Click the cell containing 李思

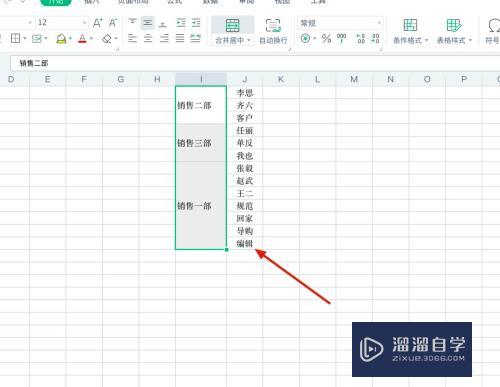pos(245,93)
